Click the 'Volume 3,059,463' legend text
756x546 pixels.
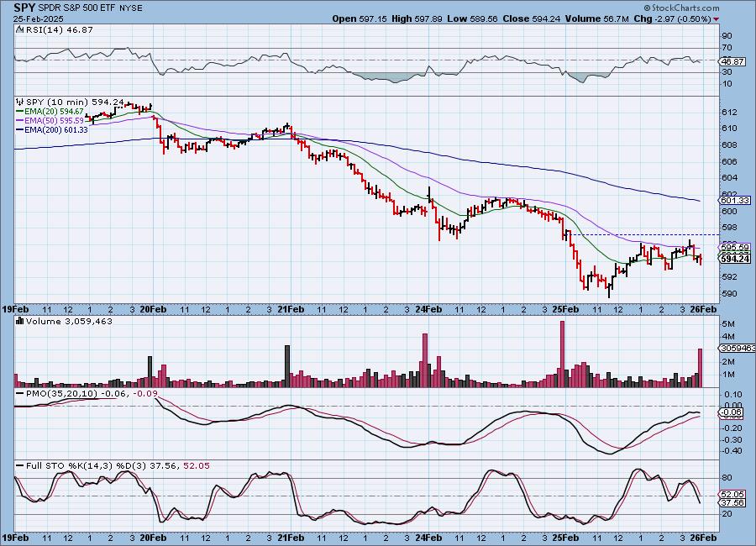[69, 321]
